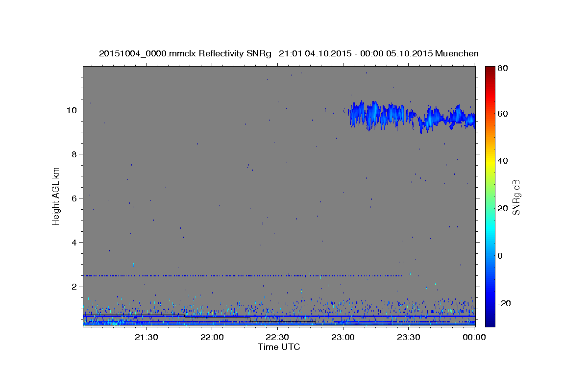Click the plot title starting '20151004_0000.mmclx Reflectivity'
This screenshot has height=392, width=588.
coord(289,53)
